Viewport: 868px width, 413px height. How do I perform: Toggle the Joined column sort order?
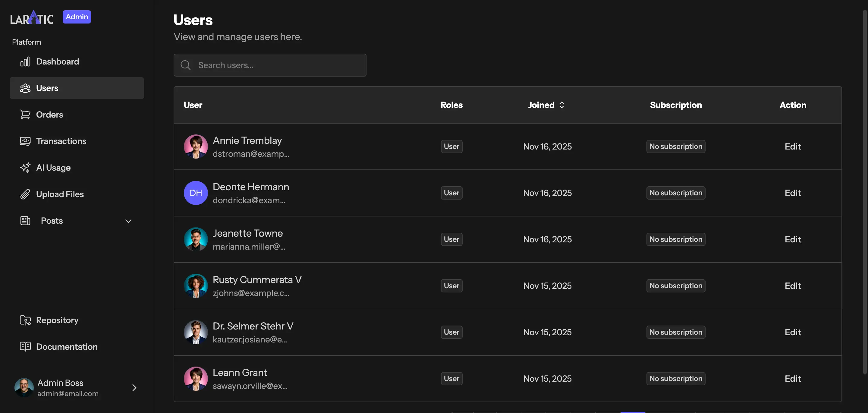[562, 105]
